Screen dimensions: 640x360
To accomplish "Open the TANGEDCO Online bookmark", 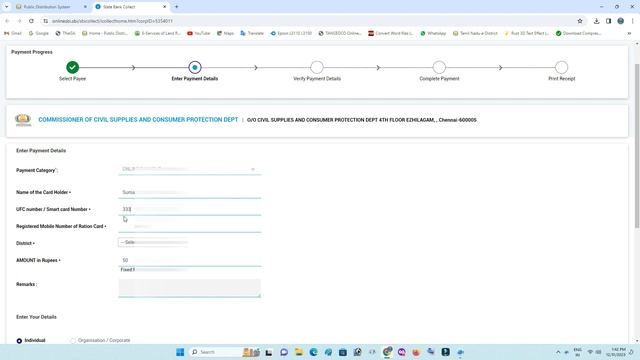I will point(340,33).
